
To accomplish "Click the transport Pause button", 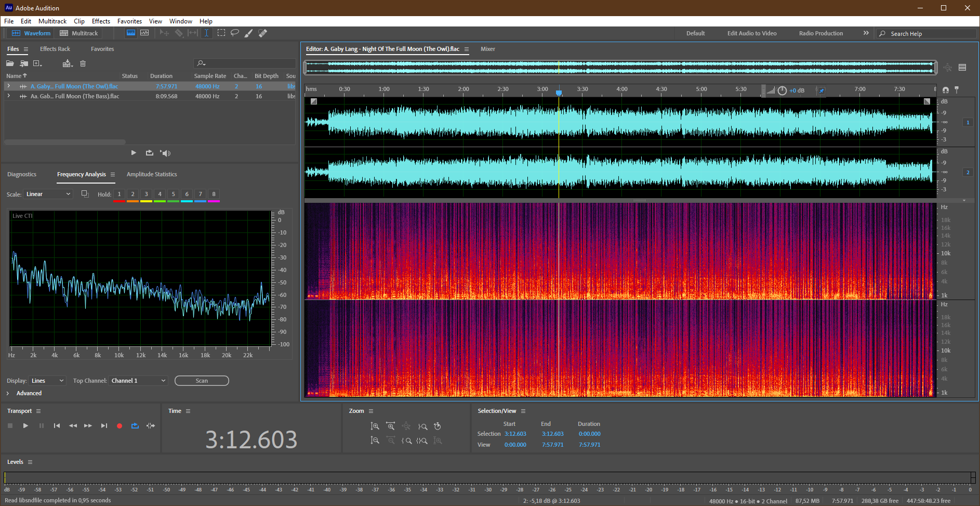I will [x=42, y=425].
